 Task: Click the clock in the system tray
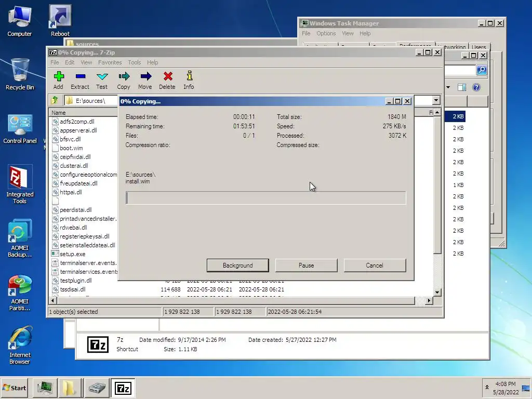point(506,388)
